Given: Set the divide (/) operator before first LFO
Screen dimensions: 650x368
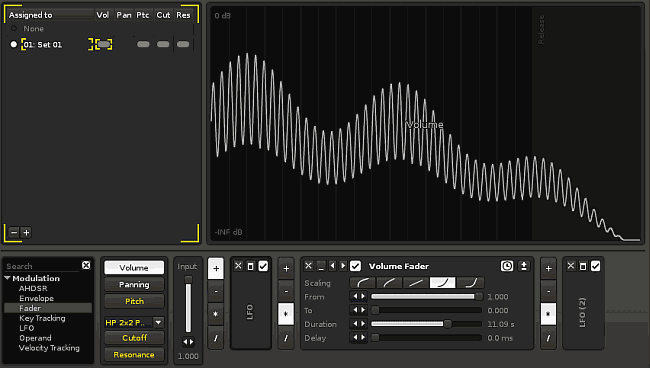Looking at the screenshot, I should coord(216,338).
